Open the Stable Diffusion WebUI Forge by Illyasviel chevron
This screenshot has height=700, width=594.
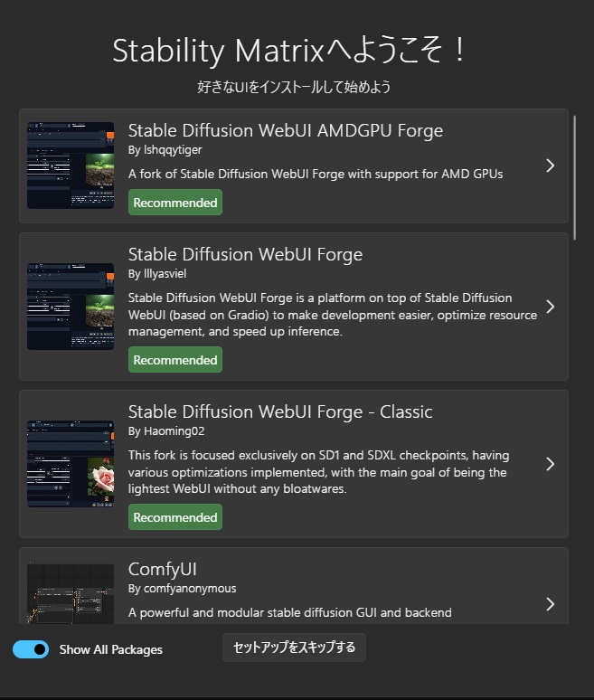click(551, 307)
